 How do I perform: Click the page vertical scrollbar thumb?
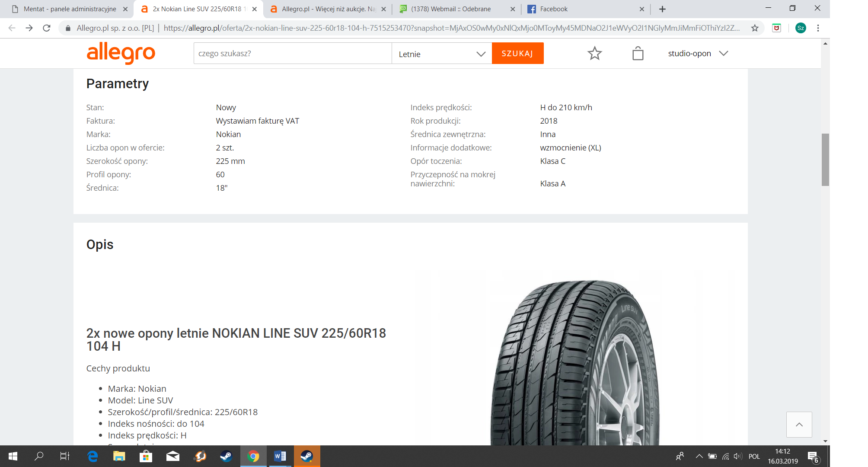[825, 160]
